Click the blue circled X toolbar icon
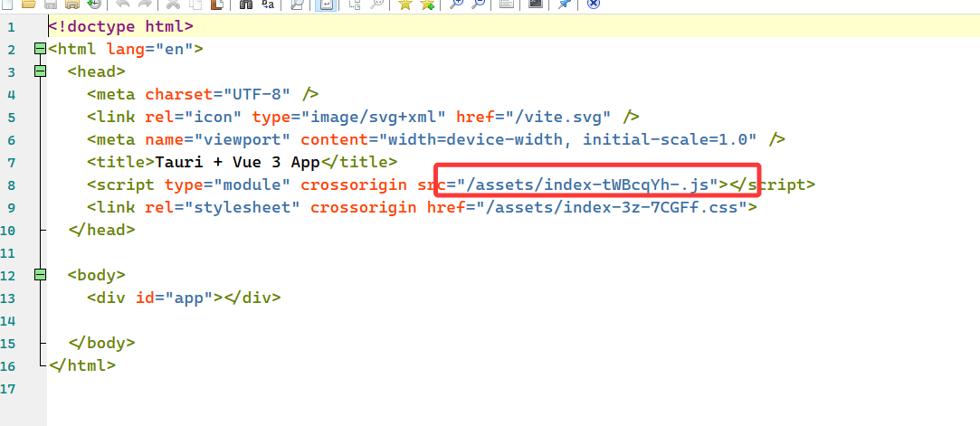The image size is (980, 426). [593, 4]
